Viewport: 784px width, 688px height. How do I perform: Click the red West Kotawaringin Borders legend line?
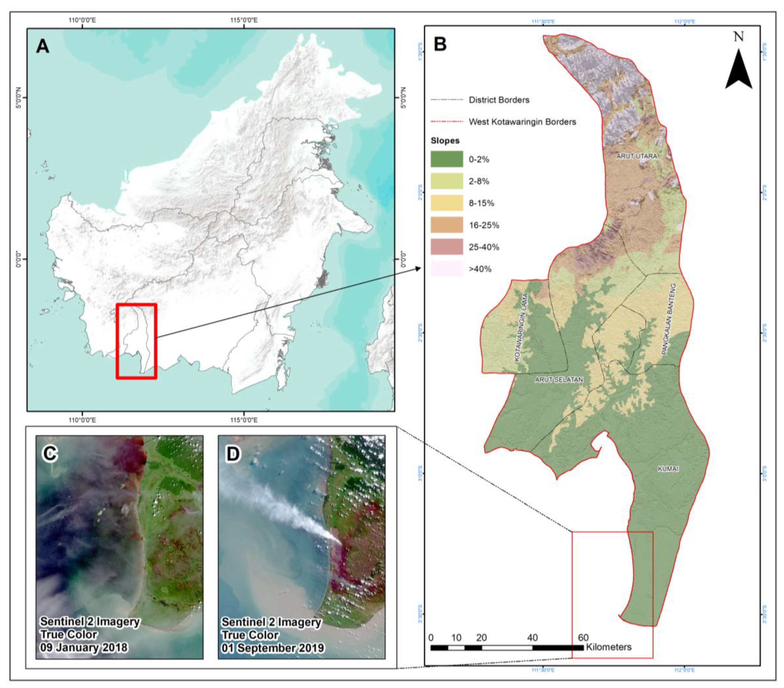tap(446, 122)
